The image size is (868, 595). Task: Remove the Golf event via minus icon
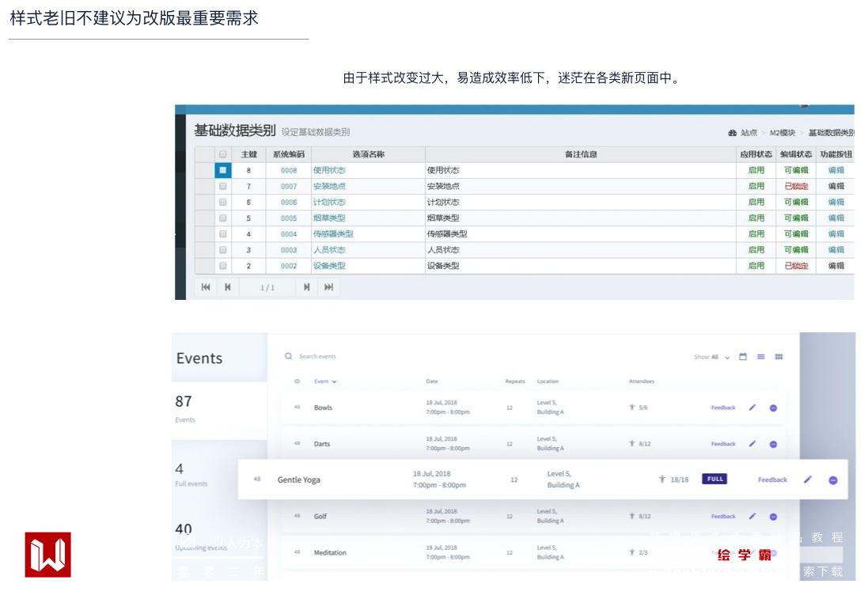(773, 517)
